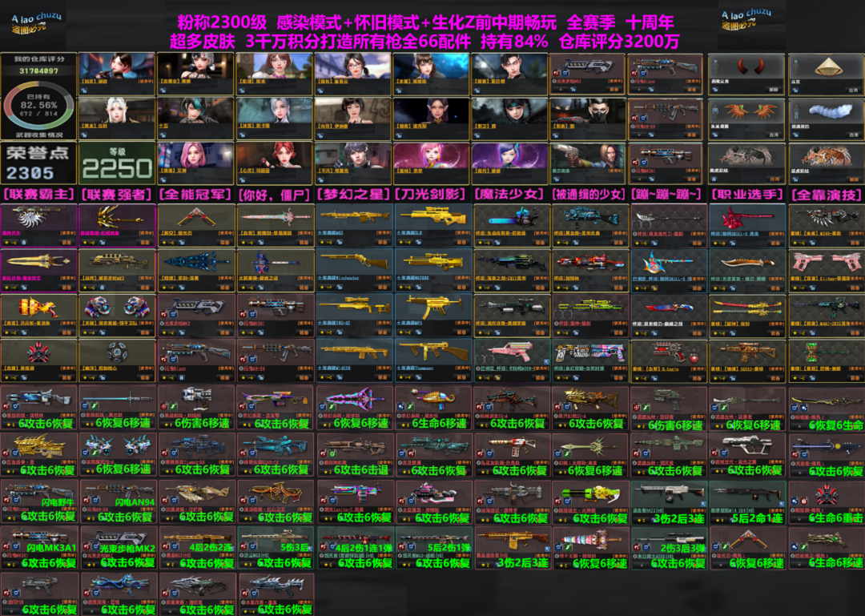Image resolution: width=865 pixels, height=616 pixels.
Task: Select the card labeled 5后2命1连
Action: pos(748,501)
